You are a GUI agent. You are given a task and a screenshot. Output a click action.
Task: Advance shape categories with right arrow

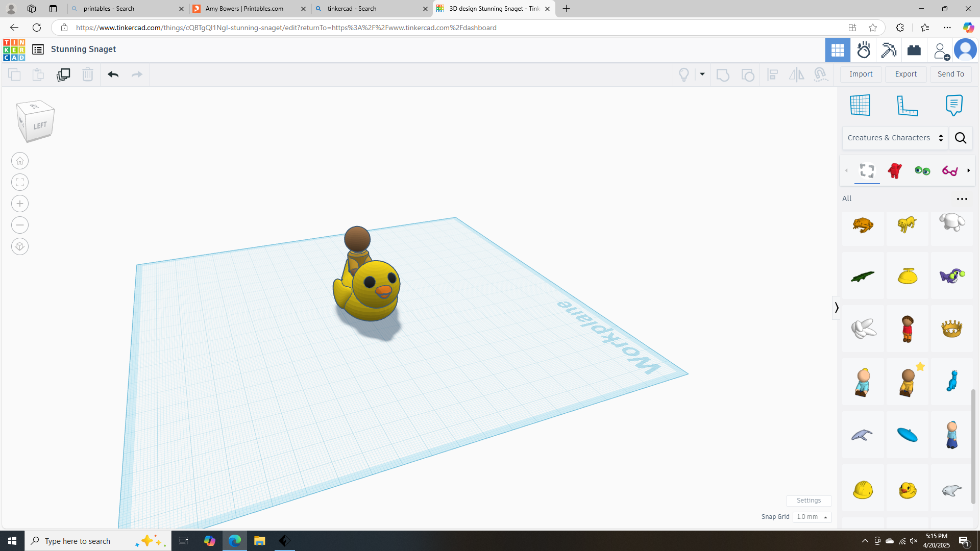(x=969, y=170)
